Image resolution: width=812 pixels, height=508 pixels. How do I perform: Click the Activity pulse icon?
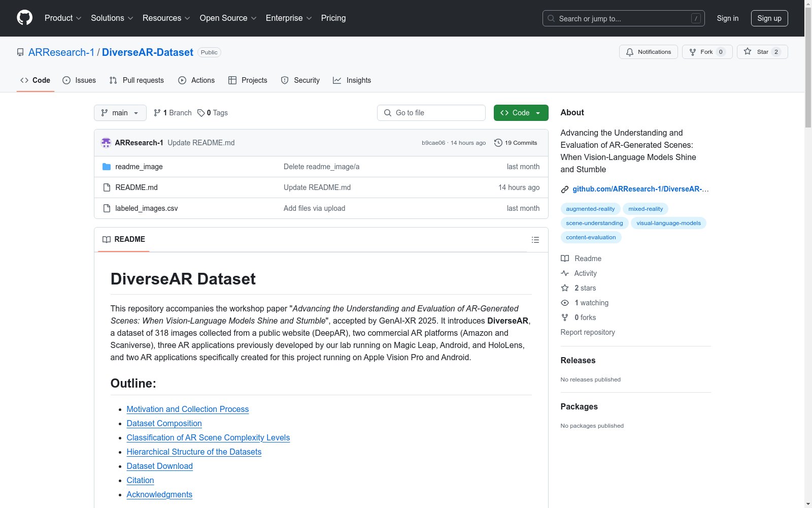(x=565, y=273)
